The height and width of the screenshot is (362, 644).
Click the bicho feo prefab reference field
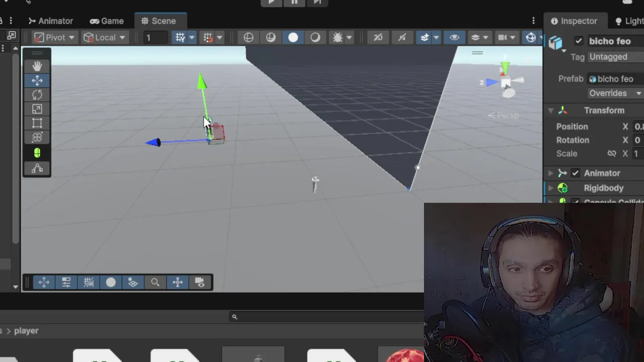(616, 79)
